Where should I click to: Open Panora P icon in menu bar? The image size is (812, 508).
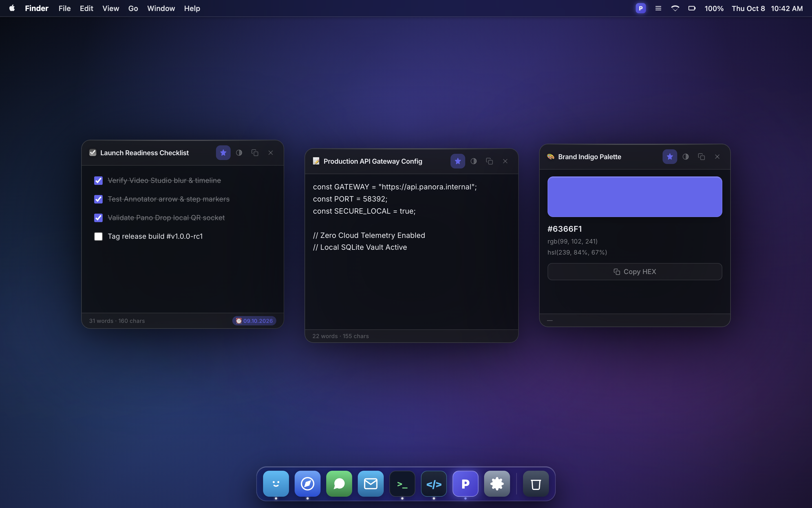pos(641,8)
